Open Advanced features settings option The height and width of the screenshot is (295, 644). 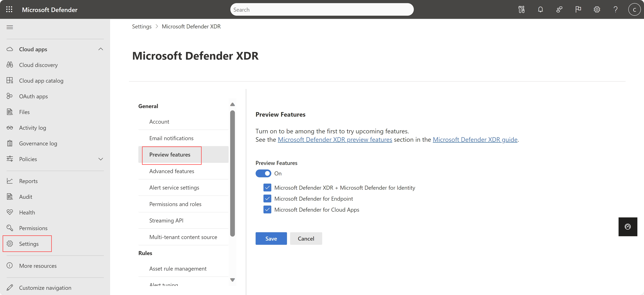[x=172, y=171]
